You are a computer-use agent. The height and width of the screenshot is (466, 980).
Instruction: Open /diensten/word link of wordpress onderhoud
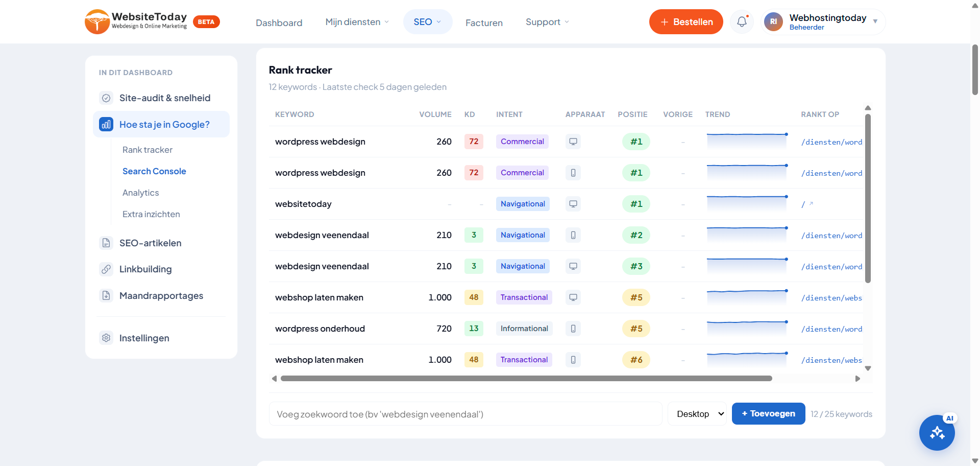click(831, 329)
